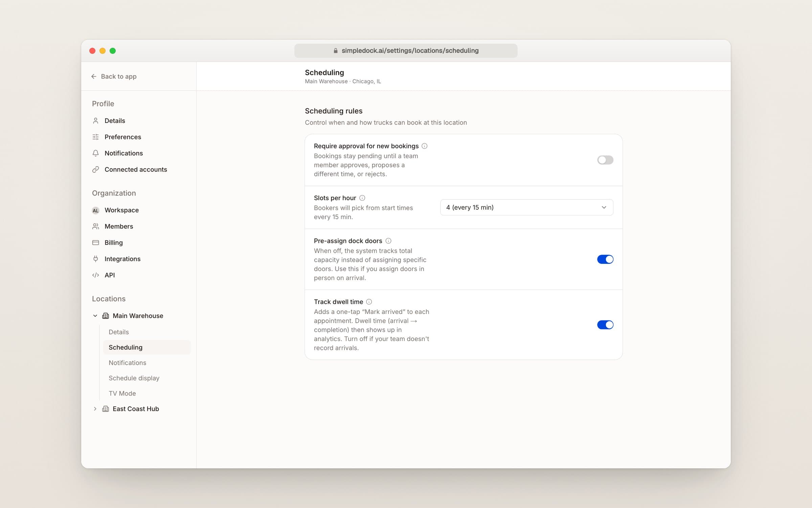
Task: Click the Scheduling page title
Action: point(324,72)
